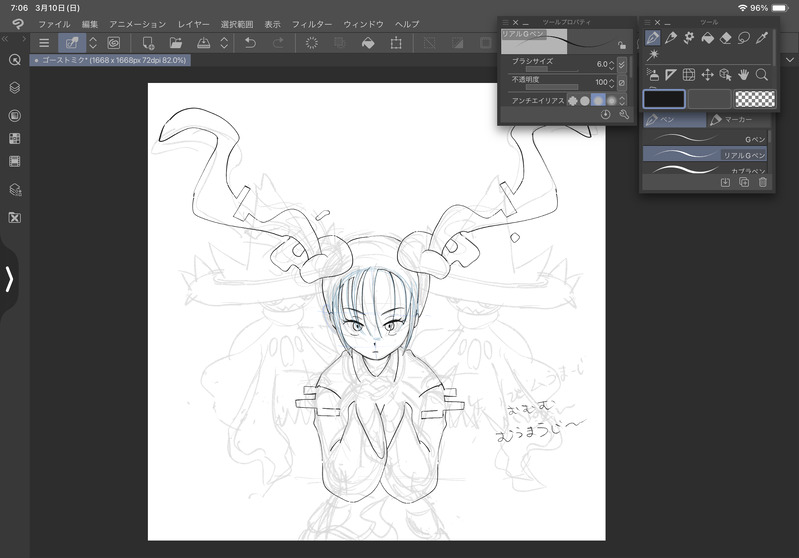799x558 pixels.
Task: Open the opacity stepper arrows
Action: (x=612, y=83)
